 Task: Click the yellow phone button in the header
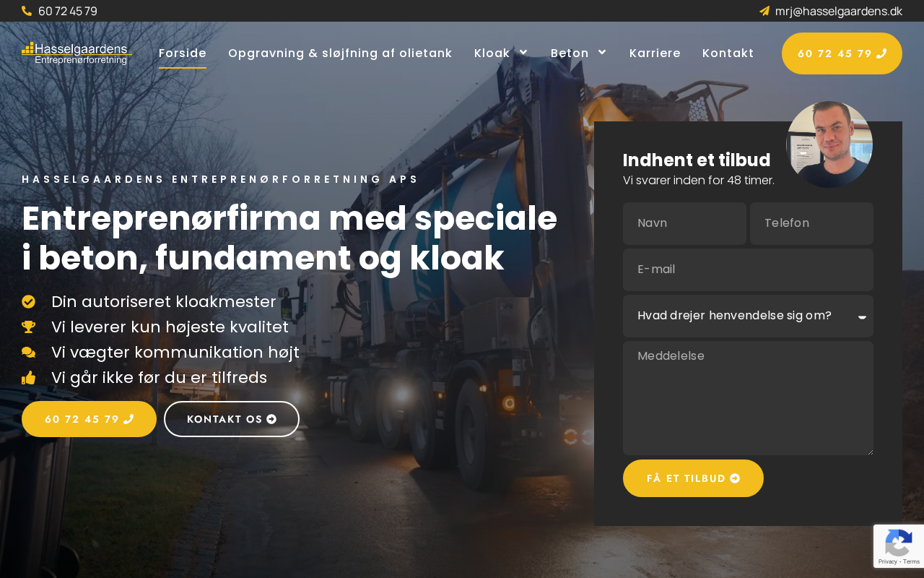[842, 53]
